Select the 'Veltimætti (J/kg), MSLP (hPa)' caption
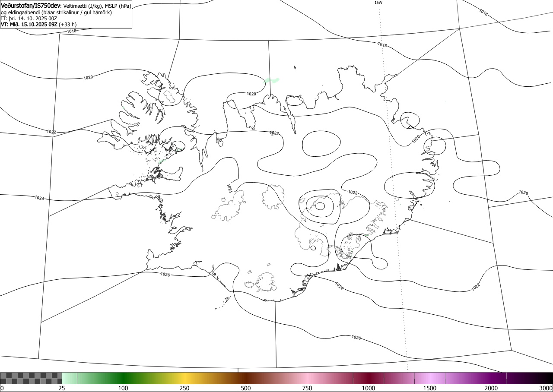This screenshot has height=392, width=553. [97, 6]
